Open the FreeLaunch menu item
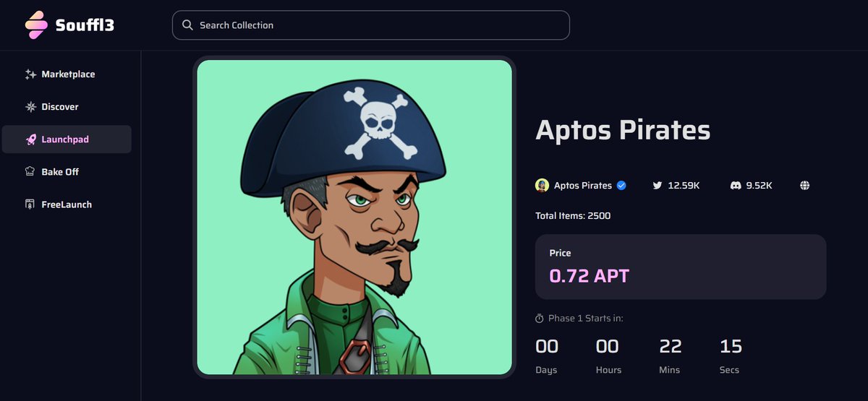The width and height of the screenshot is (868, 401). pos(67,204)
